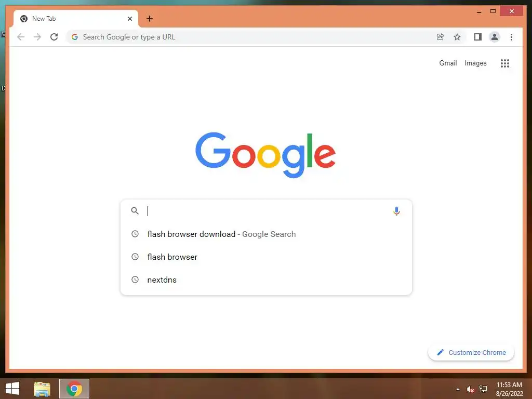This screenshot has height=399, width=532.
Task: Maximize the Chrome window
Action: (493, 11)
